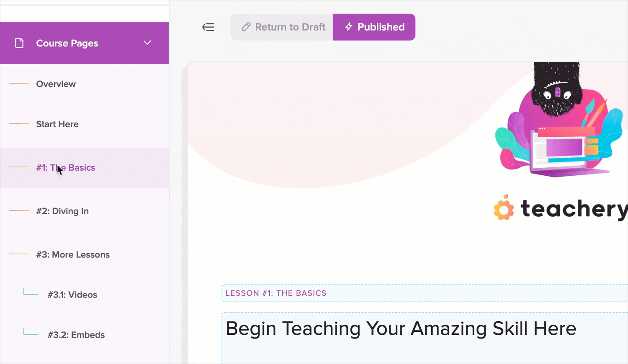628x364 pixels.
Task: Click the sidebar collapse menu icon
Action: (208, 27)
